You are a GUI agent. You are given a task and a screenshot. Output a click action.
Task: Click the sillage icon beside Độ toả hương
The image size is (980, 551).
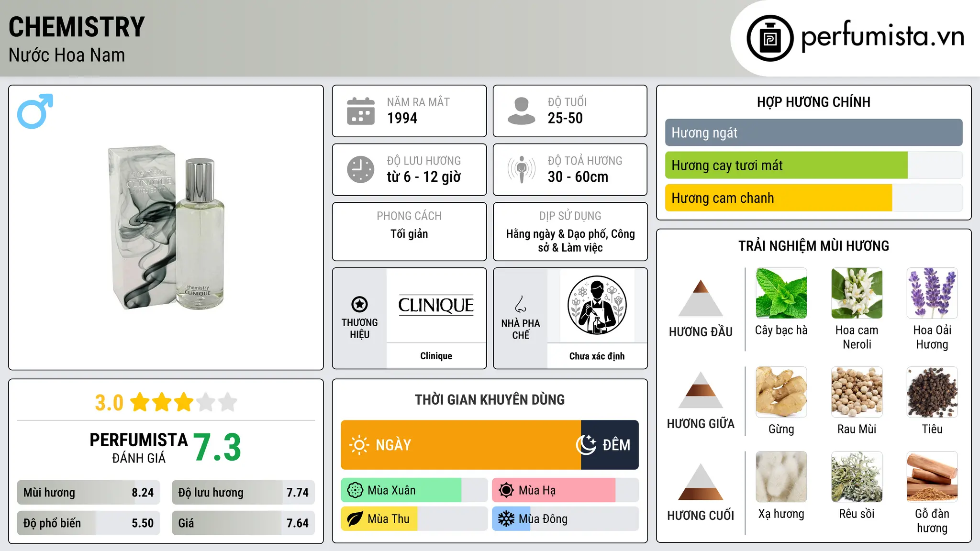pyautogui.click(x=522, y=169)
